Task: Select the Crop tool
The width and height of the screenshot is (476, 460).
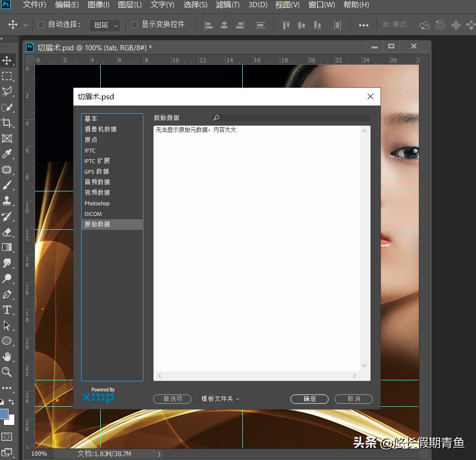Action: (8, 122)
